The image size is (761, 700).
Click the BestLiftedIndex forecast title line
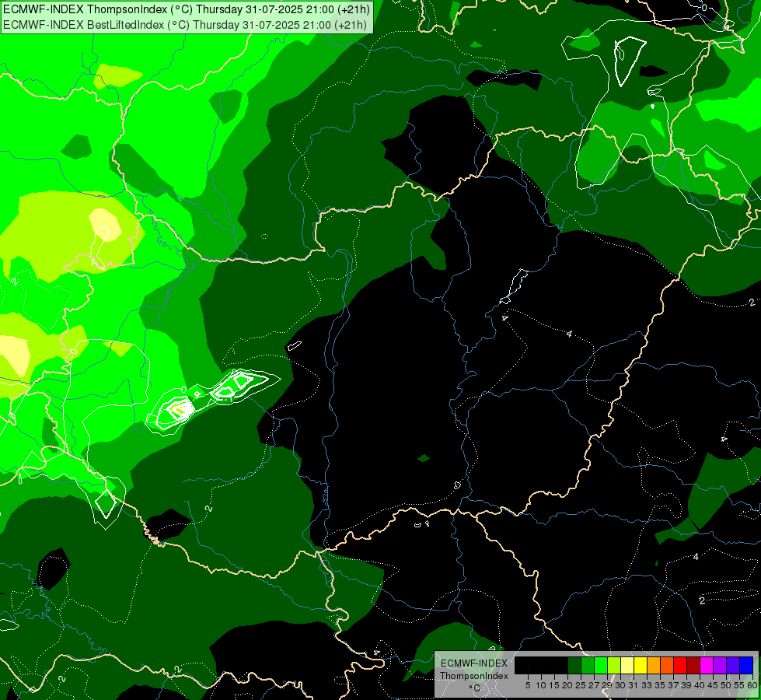coord(184,25)
